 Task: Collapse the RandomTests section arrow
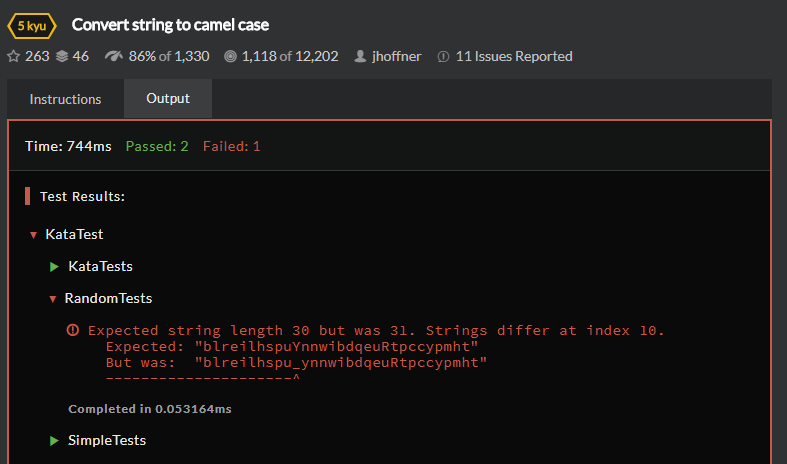pyautogui.click(x=53, y=299)
